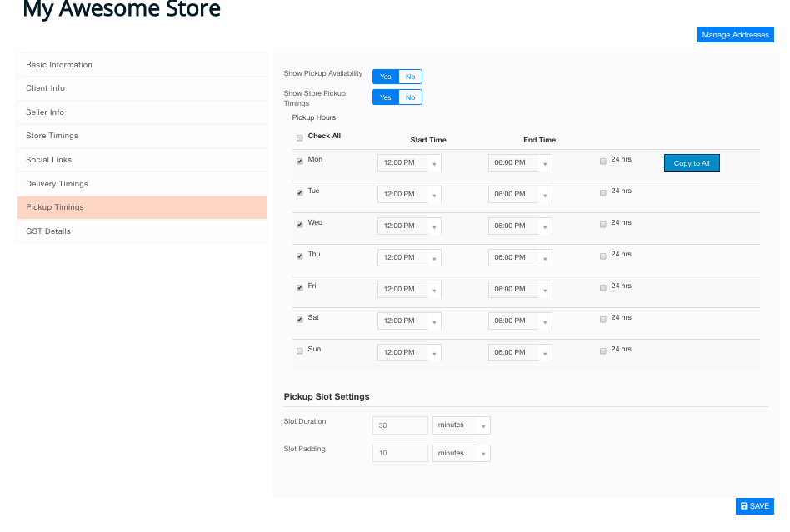Image resolution: width=790 pixels, height=532 pixels.
Task: Tick the Check All checkbox
Action: coord(300,138)
